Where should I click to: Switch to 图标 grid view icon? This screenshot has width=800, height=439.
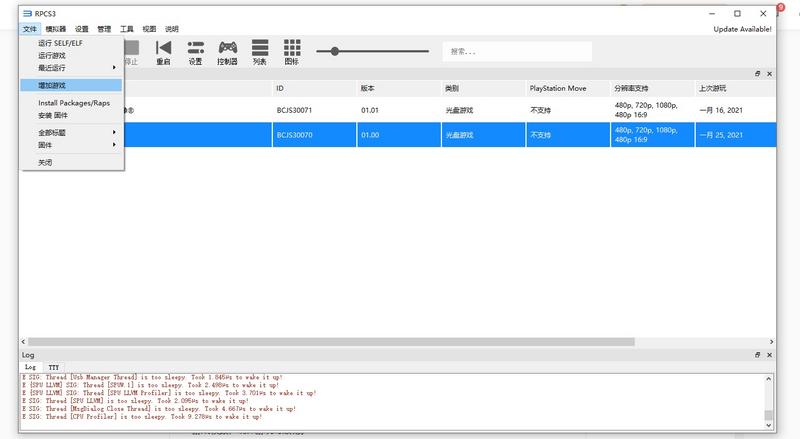(x=292, y=53)
